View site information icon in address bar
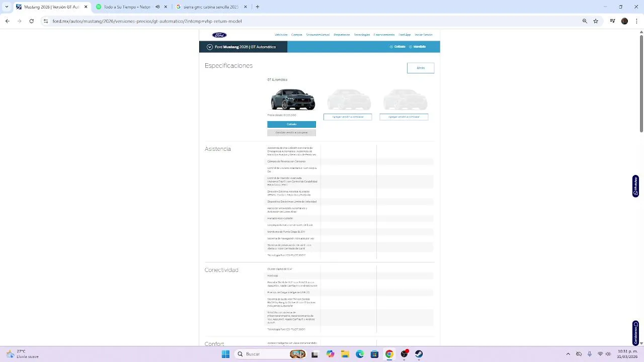This screenshot has height=362, width=644. pyautogui.click(x=46, y=21)
